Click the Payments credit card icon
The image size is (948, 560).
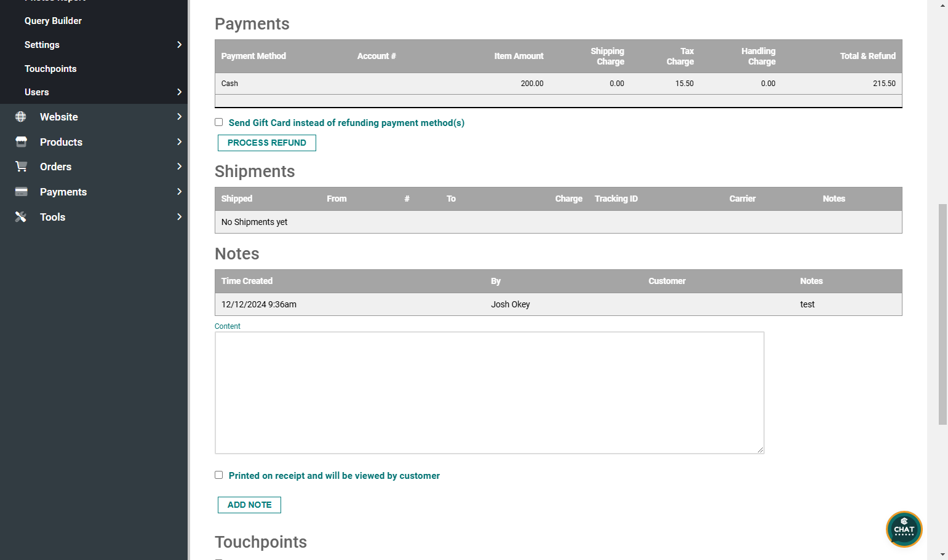pyautogui.click(x=21, y=192)
